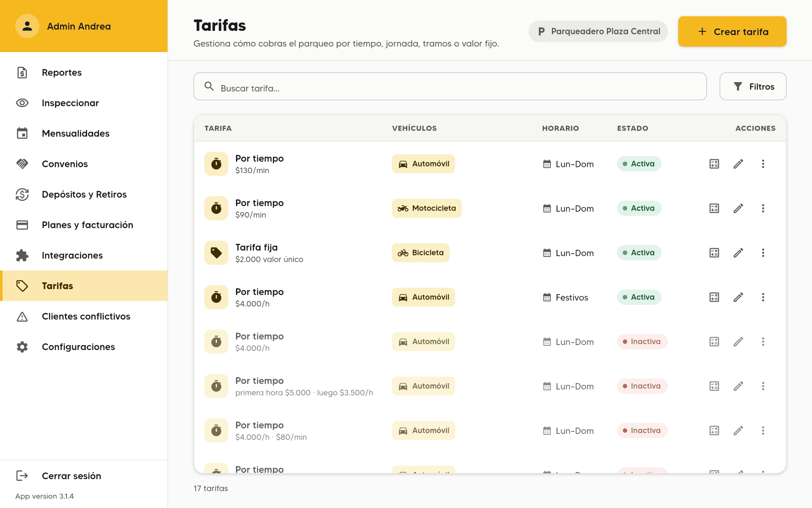Screen dimensions: 812x508
Task: Click App version 3.1.4 text
Action: (x=44, y=496)
